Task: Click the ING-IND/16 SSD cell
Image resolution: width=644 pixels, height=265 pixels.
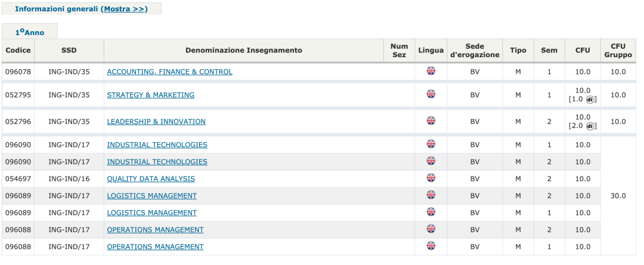Action: pyautogui.click(x=69, y=179)
